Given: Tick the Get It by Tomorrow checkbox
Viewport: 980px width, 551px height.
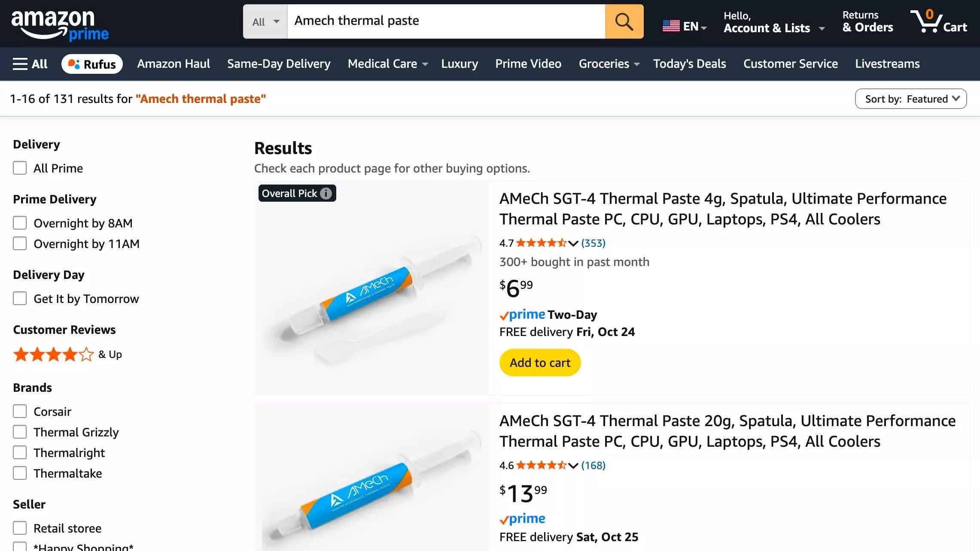Looking at the screenshot, I should click(20, 298).
